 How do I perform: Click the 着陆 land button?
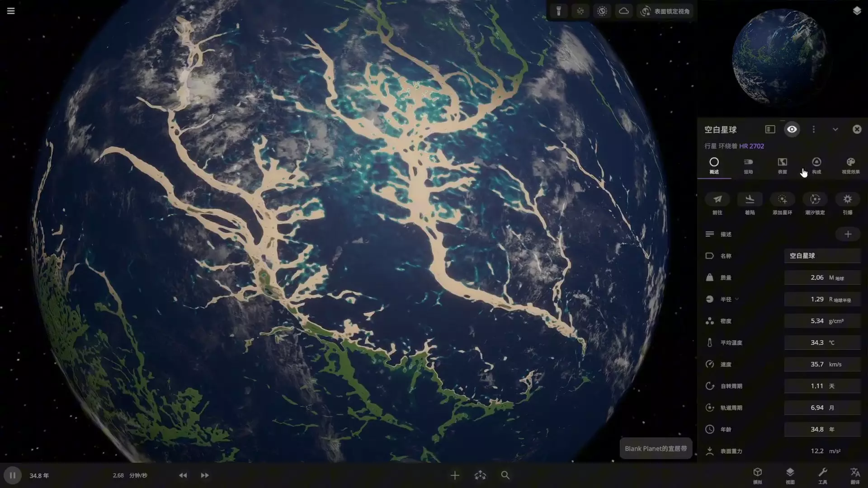[x=750, y=204]
